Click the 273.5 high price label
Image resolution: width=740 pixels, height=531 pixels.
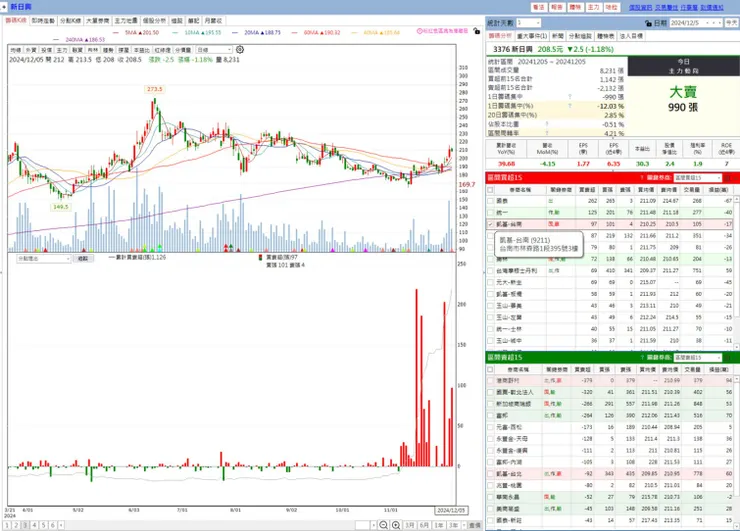[154, 89]
